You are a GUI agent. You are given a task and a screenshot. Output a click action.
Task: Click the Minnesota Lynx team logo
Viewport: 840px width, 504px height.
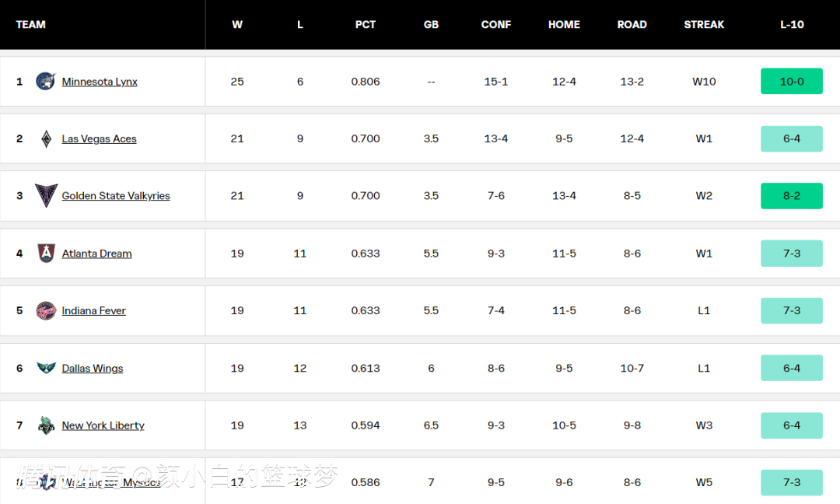tap(46, 82)
